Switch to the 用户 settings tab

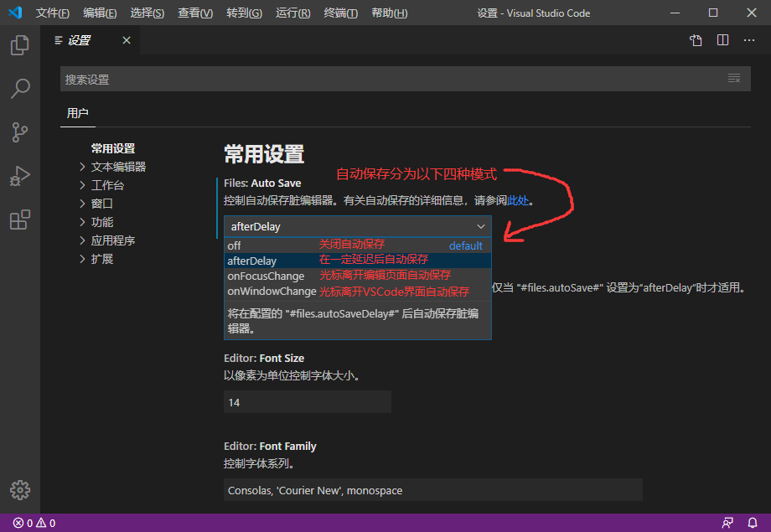[78, 113]
